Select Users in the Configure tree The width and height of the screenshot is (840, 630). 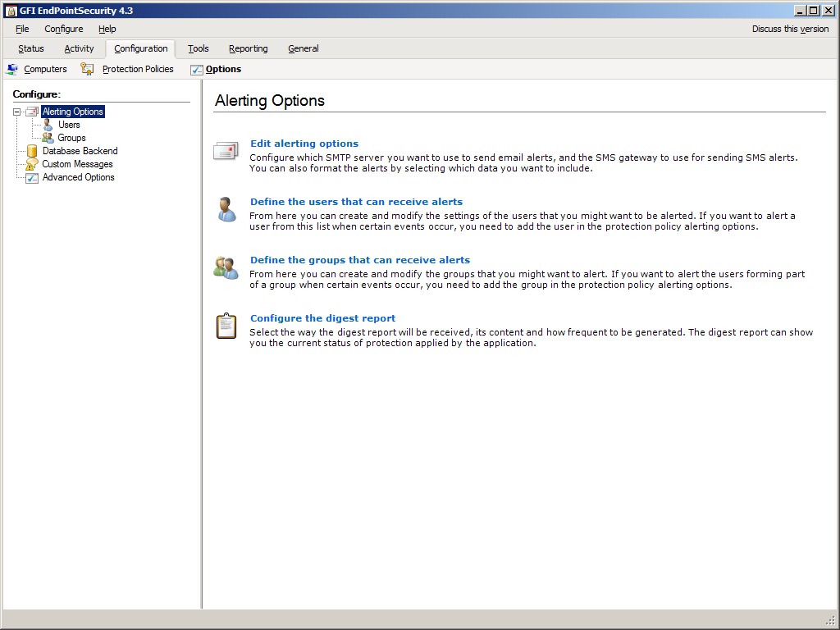[x=69, y=125]
